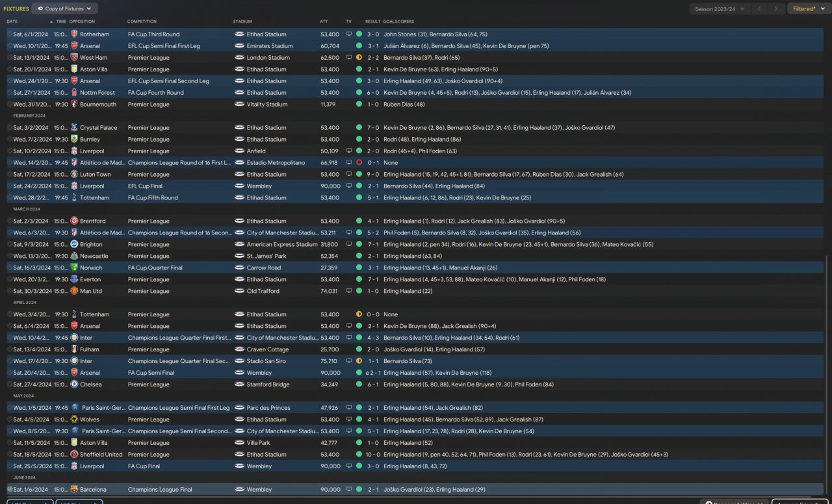This screenshot has width=832, height=504.
Task: Toggle the selection circle for the Newcastle fixture
Action: 10,257
